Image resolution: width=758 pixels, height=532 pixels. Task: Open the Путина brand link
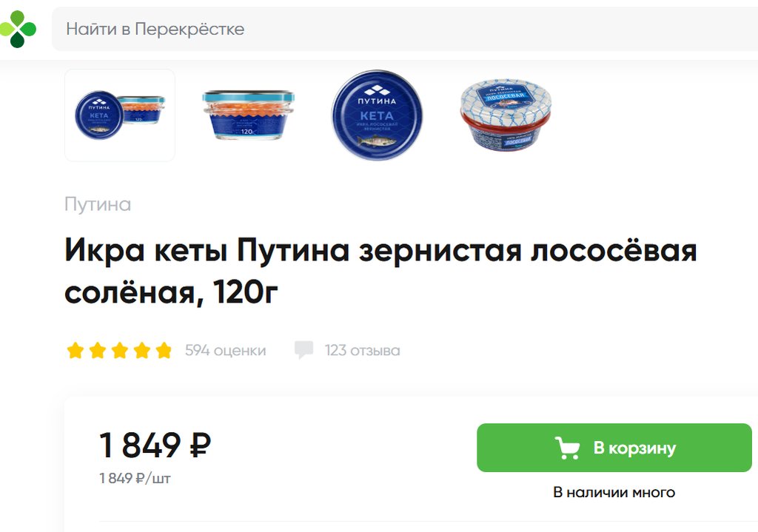pyautogui.click(x=98, y=204)
